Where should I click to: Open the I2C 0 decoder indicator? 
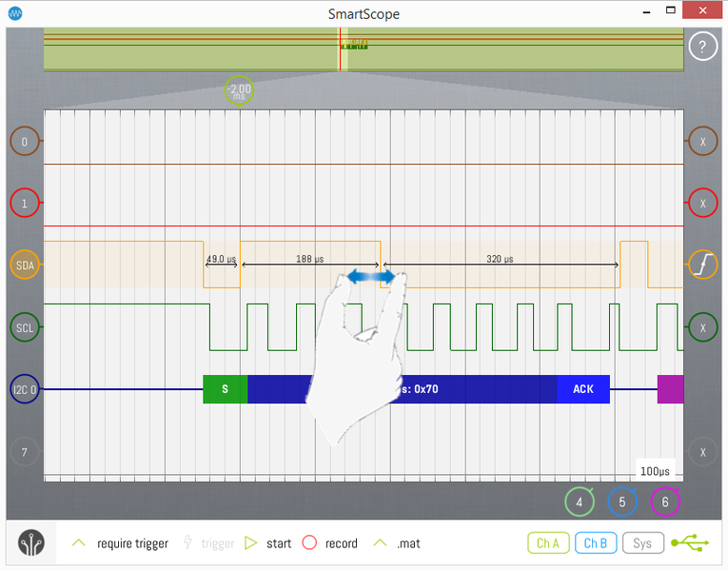(x=25, y=389)
